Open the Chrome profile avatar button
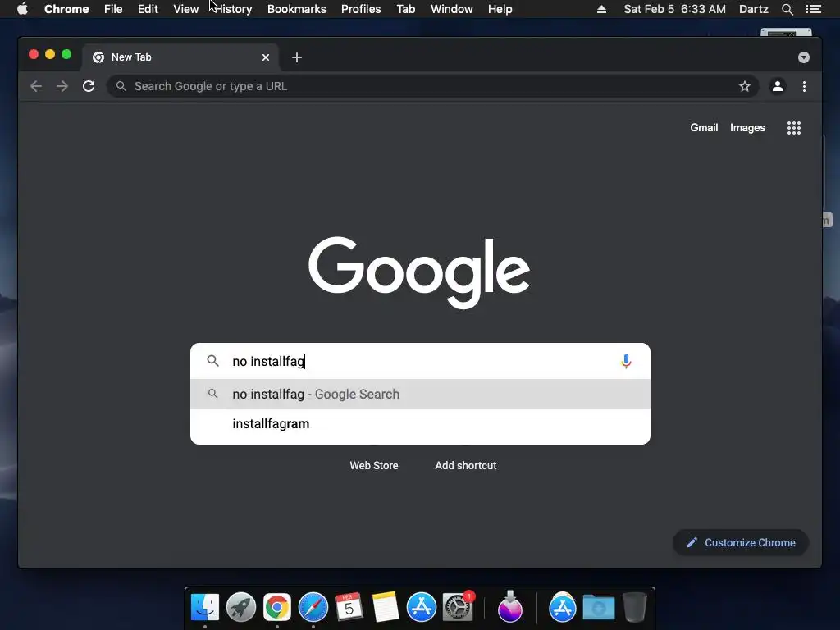Screen dimensions: 840x630 778,86
